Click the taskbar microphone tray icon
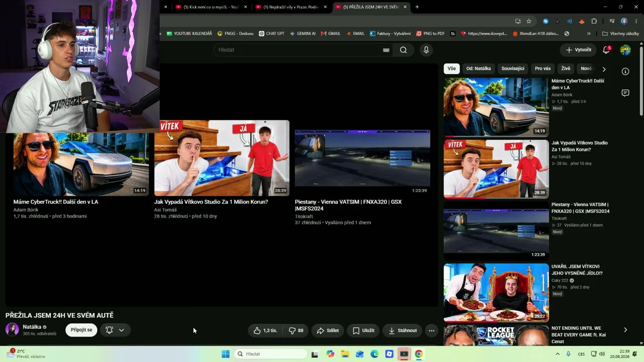 pos(569,354)
